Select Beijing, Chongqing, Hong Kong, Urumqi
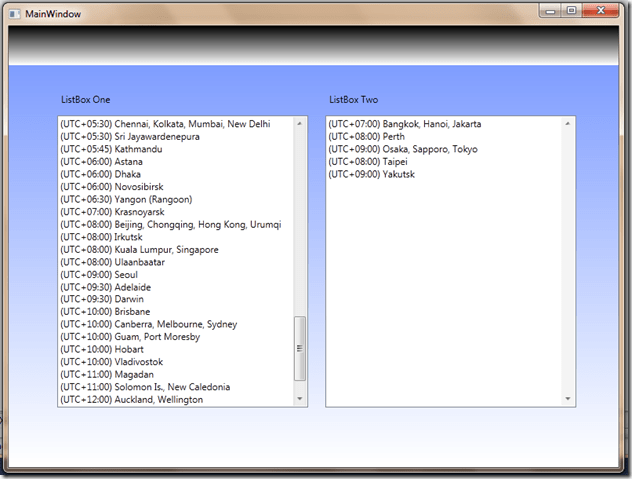The width and height of the screenshot is (632, 479). 170,224
